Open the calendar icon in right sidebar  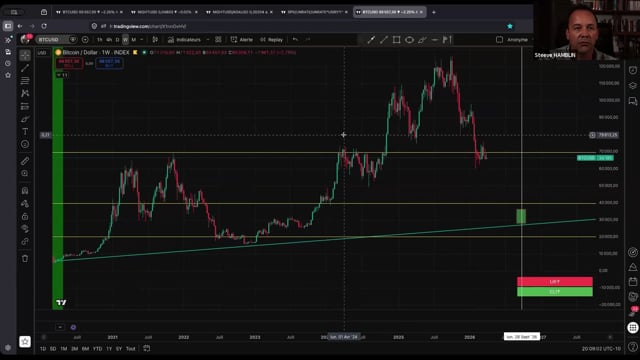click(633, 282)
